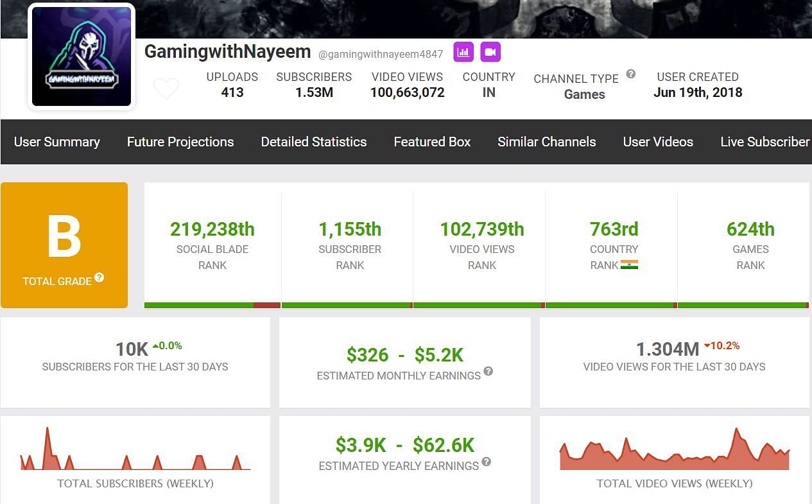Image resolution: width=812 pixels, height=504 pixels.
Task: Select the Featured Box tab
Action: coord(432,142)
